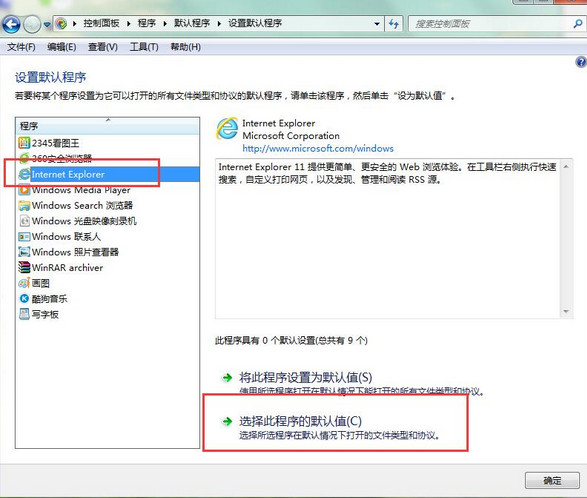Select 画图 in the program list
Viewport: 587px width, 498px height.
[40, 283]
